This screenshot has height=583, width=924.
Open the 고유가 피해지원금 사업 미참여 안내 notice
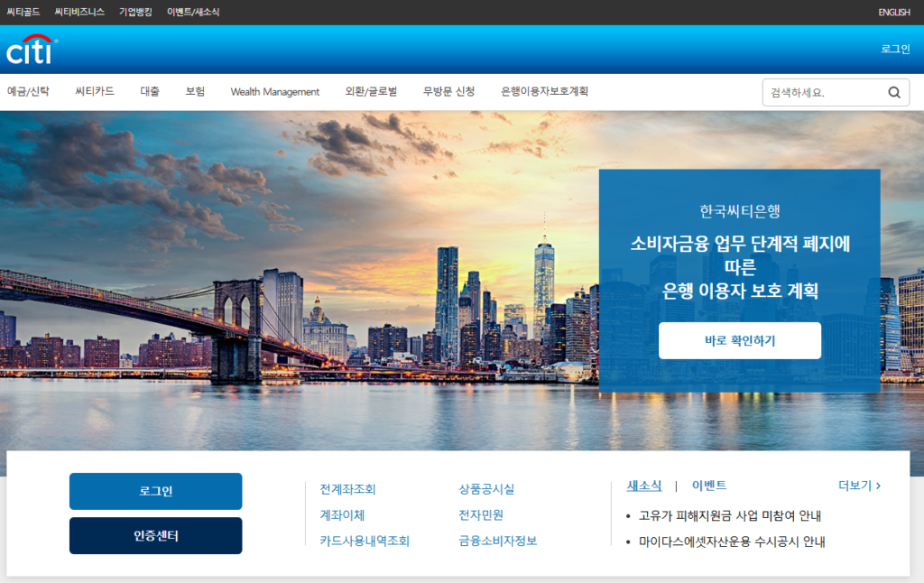point(729,516)
